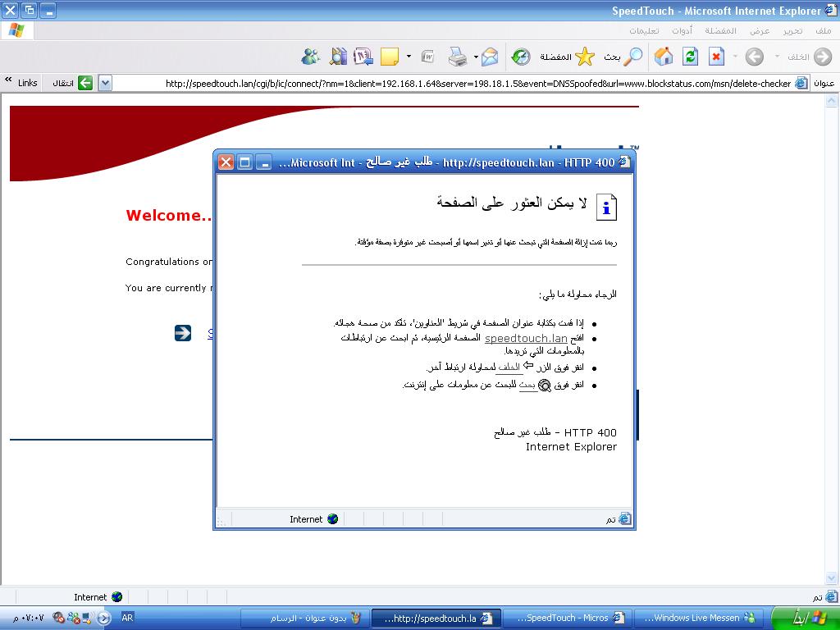The height and width of the screenshot is (630, 840).
Task: Click the "Welcome.." heading text
Action: pyautogui.click(x=169, y=216)
